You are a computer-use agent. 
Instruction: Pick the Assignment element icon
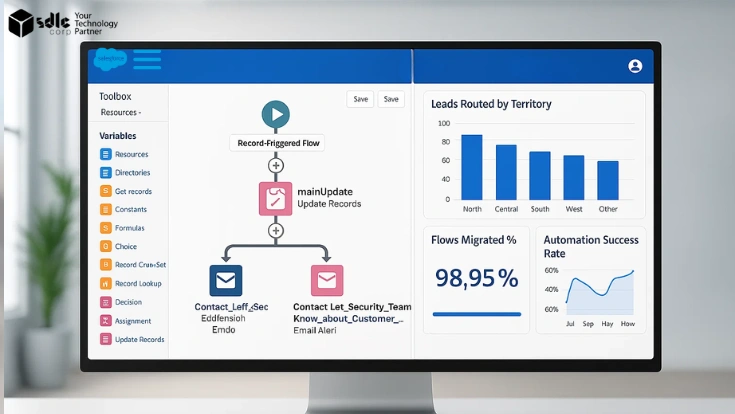coord(105,321)
